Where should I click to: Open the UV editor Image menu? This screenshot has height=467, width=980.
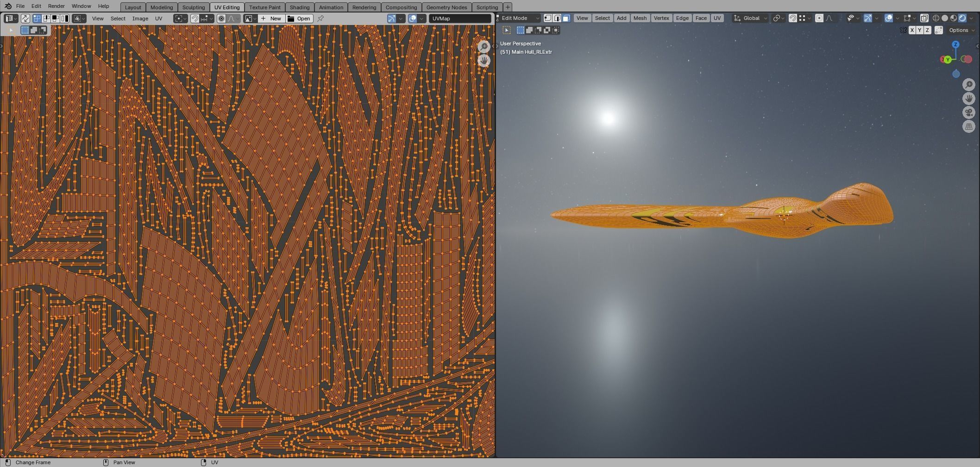click(x=140, y=19)
